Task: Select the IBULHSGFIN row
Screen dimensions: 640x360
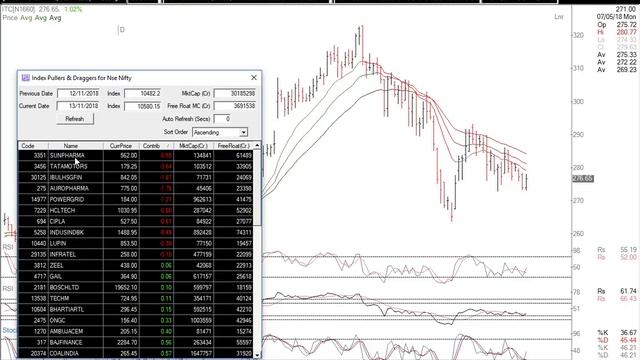Action: [136, 178]
